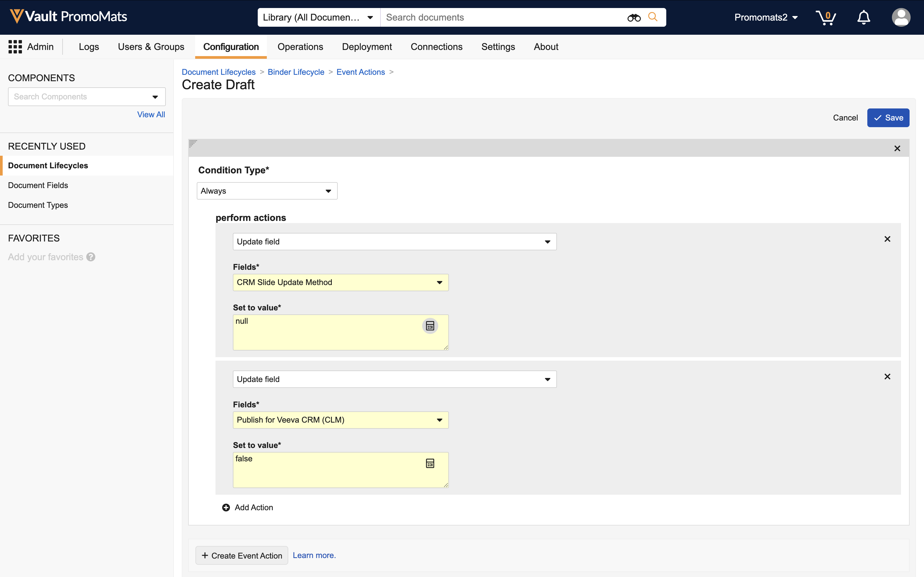Image resolution: width=924 pixels, height=577 pixels.
Task: Remove the CRM Slide Update Method action
Action: [x=887, y=239]
